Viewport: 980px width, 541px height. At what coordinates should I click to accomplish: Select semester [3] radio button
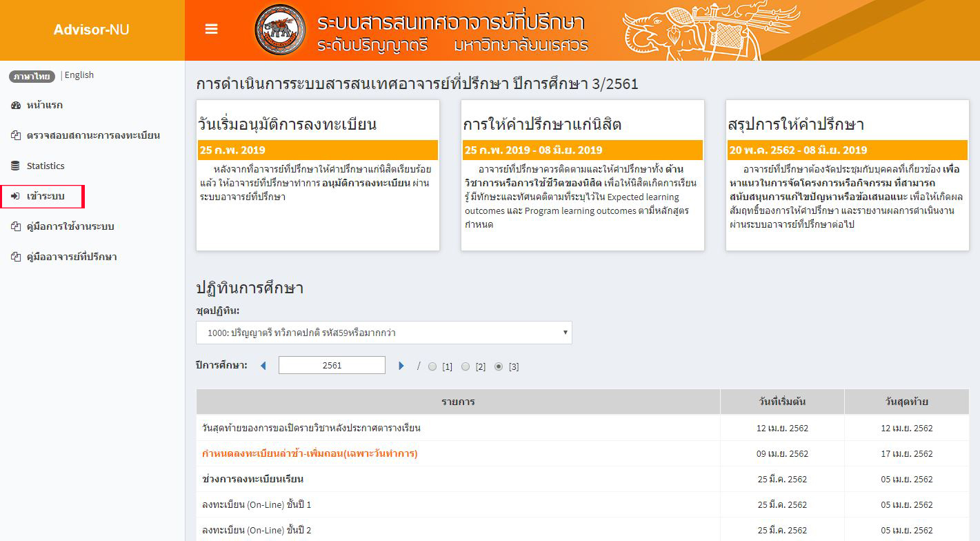click(499, 366)
